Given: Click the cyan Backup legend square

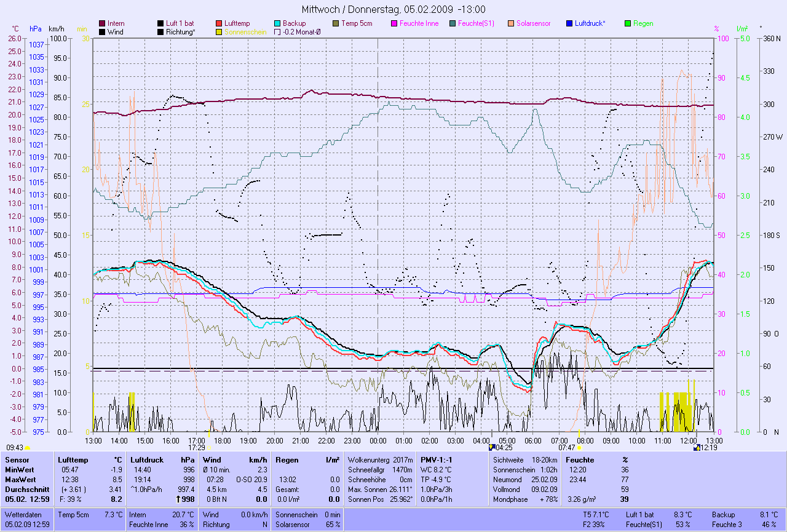Looking at the screenshot, I should (x=277, y=23).
